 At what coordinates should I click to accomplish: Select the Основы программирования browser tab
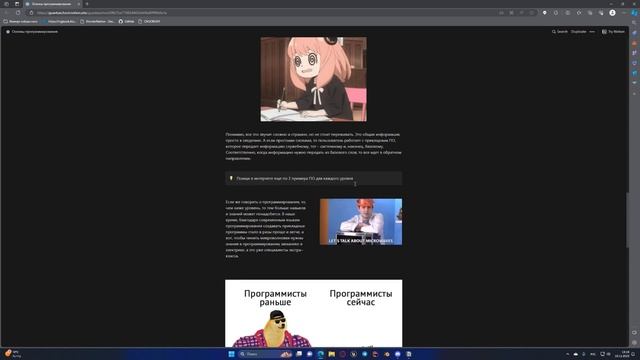53,4
